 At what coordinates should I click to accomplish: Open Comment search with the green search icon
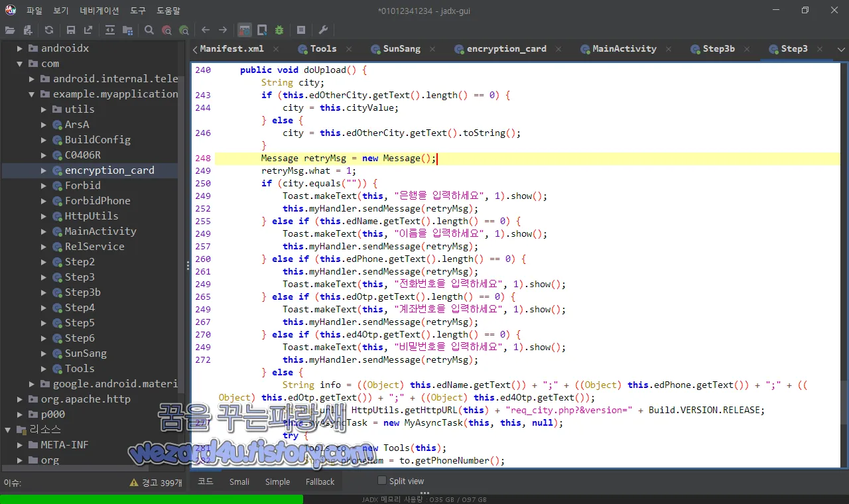pyautogui.click(x=184, y=30)
